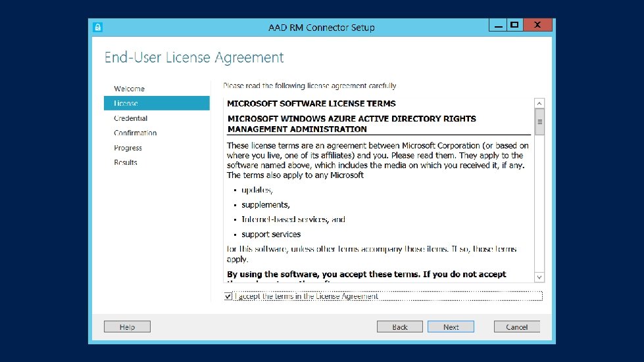Click the 'updates,' bullet item

click(x=257, y=190)
